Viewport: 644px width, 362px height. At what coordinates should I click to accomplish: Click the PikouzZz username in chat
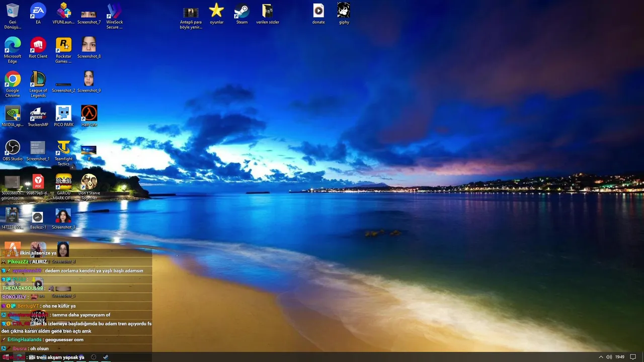coord(18,261)
